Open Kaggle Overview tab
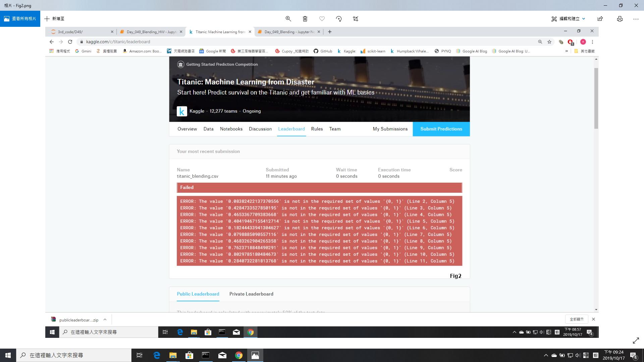644x362 pixels. pyautogui.click(x=187, y=129)
